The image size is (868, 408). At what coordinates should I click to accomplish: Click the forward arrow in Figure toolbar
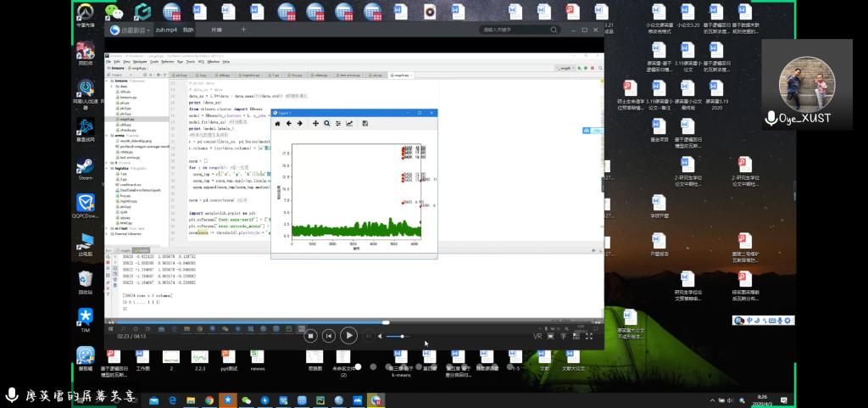pyautogui.click(x=299, y=124)
